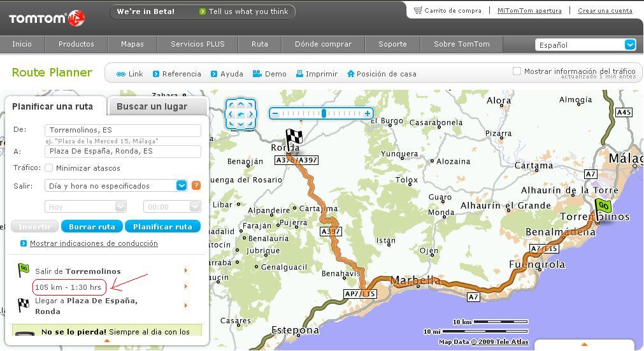The height and width of the screenshot is (351, 644).
Task: Click the AP7/E15 road sign near Marbella
Action: 360,294
